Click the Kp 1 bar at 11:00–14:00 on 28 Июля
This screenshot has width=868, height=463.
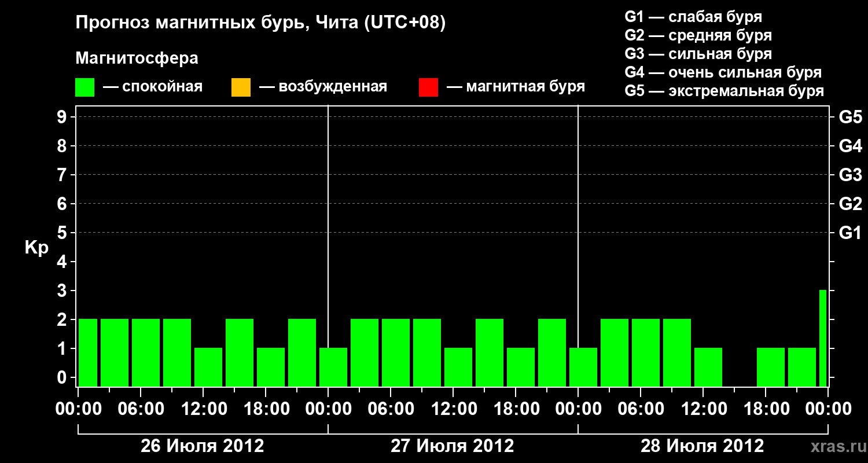pos(708,367)
